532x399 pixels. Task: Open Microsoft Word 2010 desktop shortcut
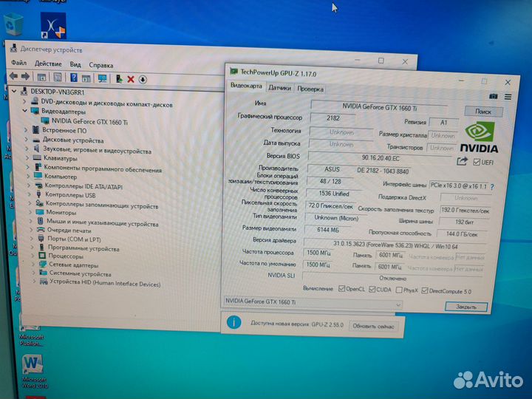click(34, 372)
